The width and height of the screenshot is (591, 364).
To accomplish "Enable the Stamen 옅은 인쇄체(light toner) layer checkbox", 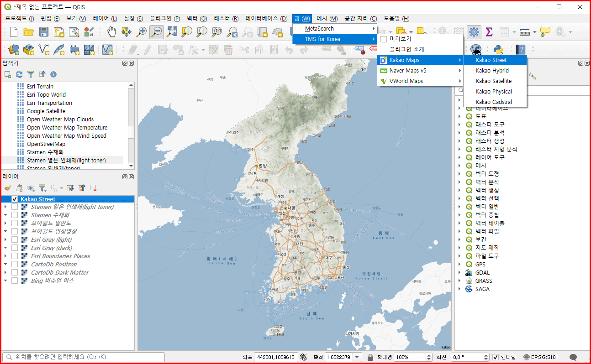I will (15, 207).
